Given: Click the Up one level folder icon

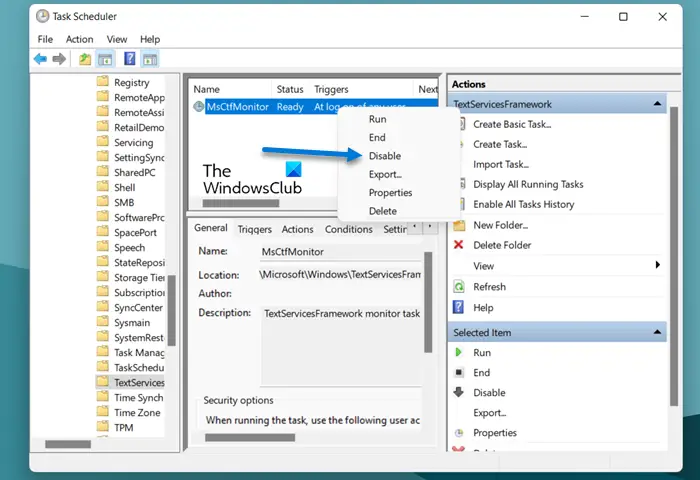Looking at the screenshot, I should [85, 59].
